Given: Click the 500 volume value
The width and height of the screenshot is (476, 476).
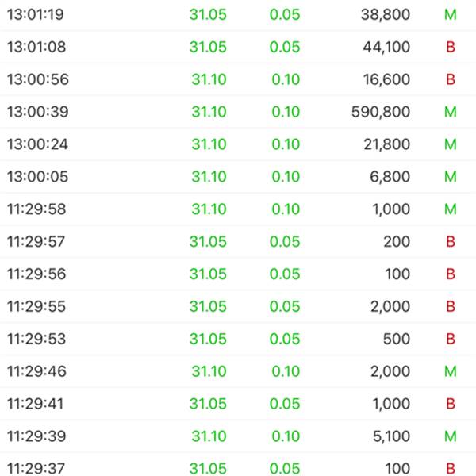Looking at the screenshot, I should (397, 339).
